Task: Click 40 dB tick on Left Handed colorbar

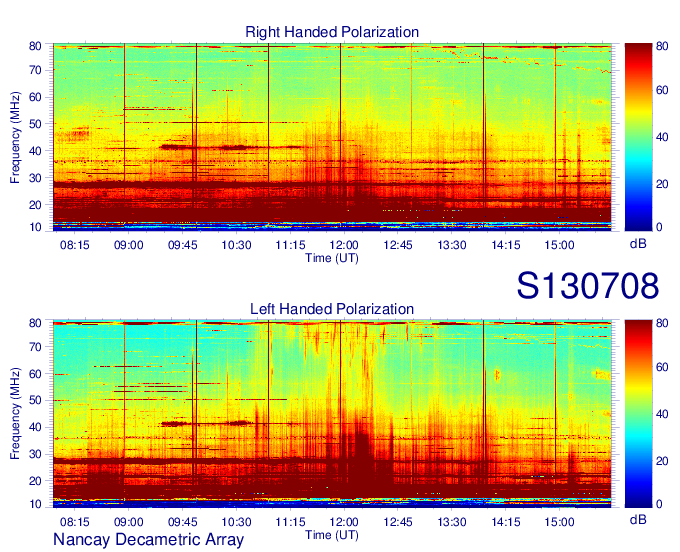Action: [662, 414]
